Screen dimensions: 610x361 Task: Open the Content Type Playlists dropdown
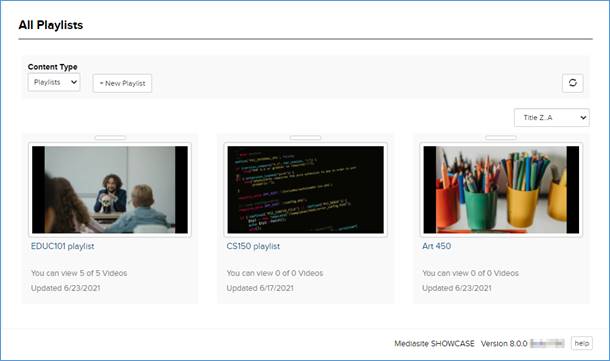point(54,82)
